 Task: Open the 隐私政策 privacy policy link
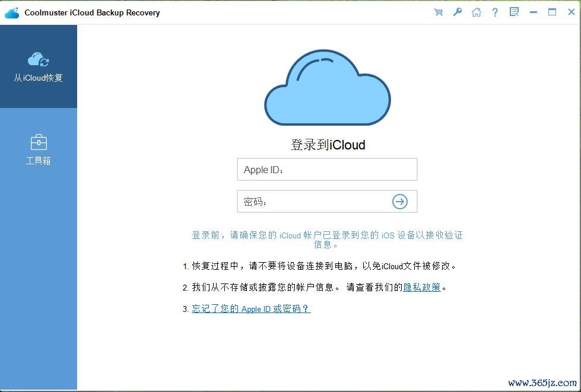[x=422, y=287]
